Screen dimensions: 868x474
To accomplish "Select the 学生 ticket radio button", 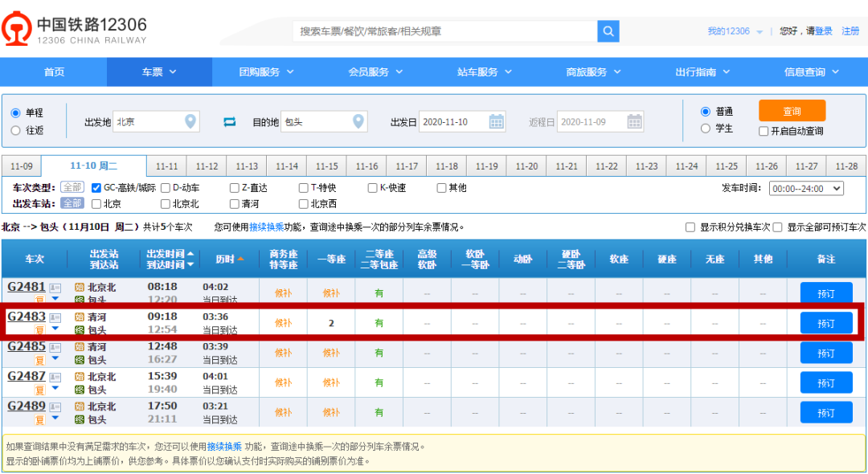I will [x=706, y=129].
